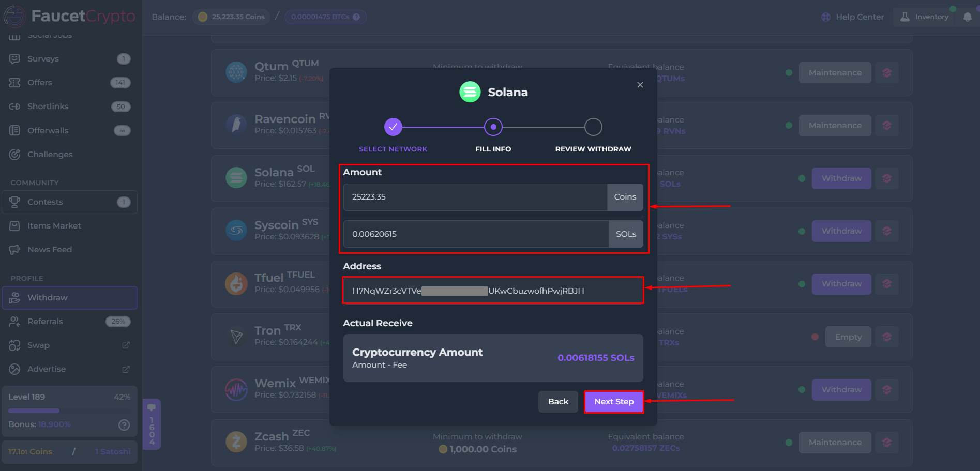Image resolution: width=980 pixels, height=471 pixels.
Task: Click the BTC balance info question mark
Action: click(x=356, y=17)
